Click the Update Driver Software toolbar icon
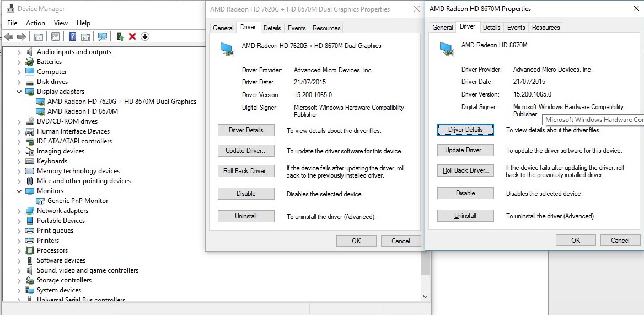 (120, 36)
